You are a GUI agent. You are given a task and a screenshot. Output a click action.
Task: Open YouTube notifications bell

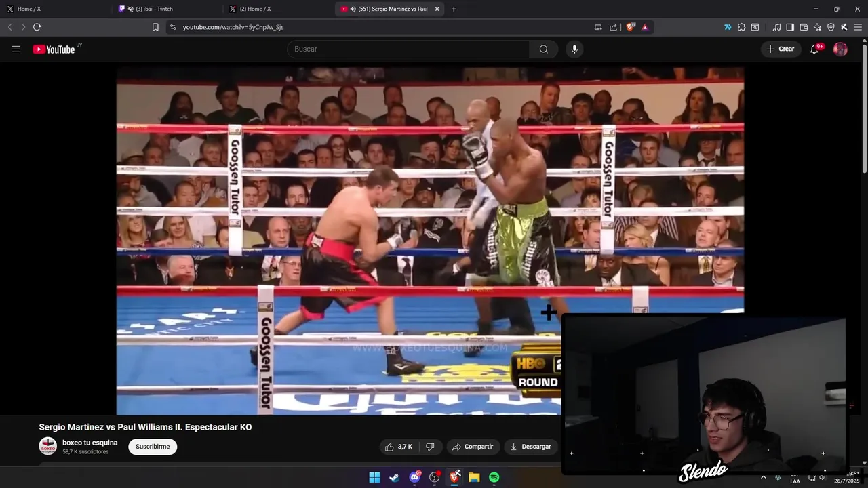coord(815,49)
